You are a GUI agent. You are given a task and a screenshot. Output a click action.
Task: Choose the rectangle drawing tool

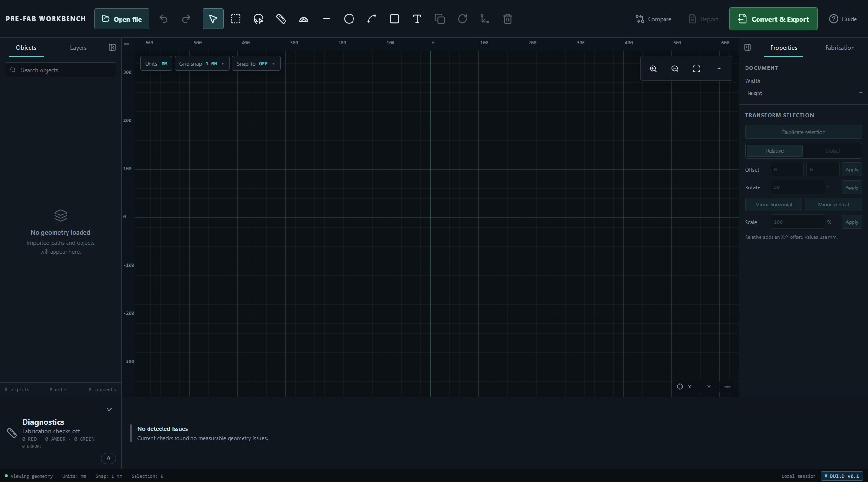394,19
